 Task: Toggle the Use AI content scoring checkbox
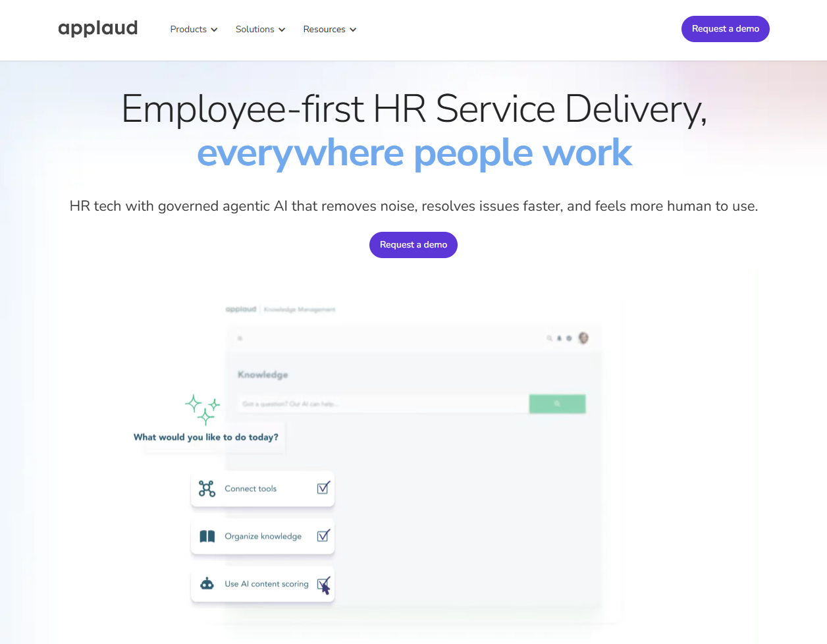(323, 583)
